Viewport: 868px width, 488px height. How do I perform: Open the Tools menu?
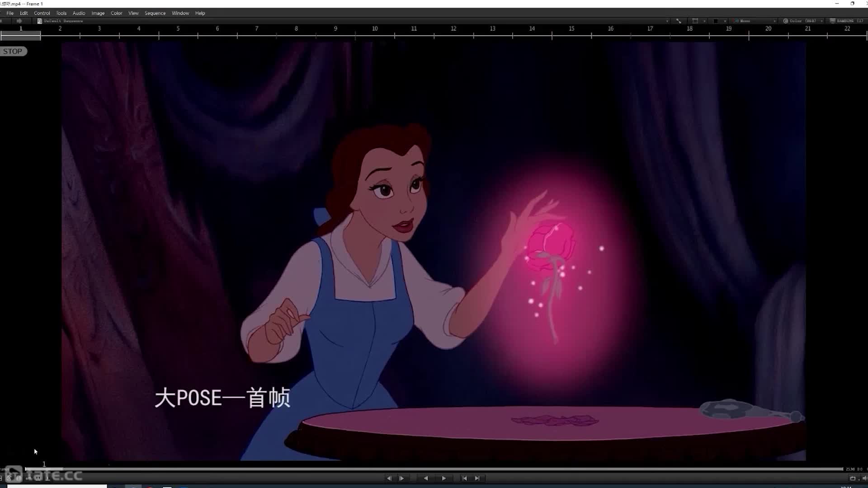61,13
